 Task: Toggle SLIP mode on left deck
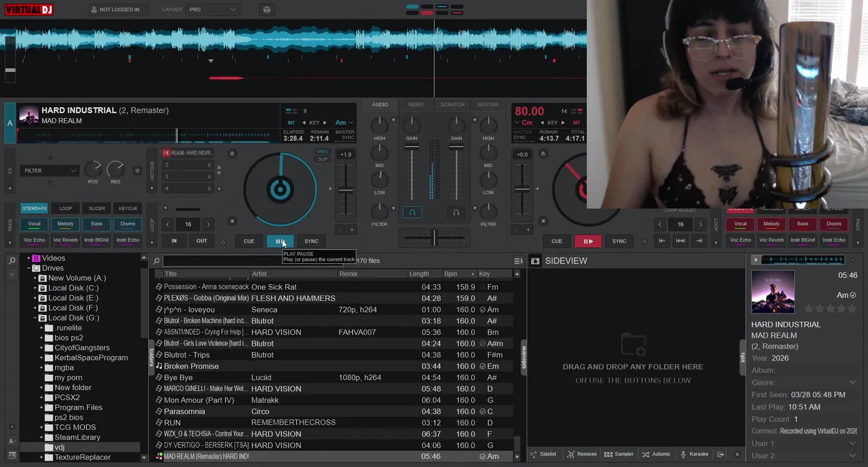pos(322,159)
